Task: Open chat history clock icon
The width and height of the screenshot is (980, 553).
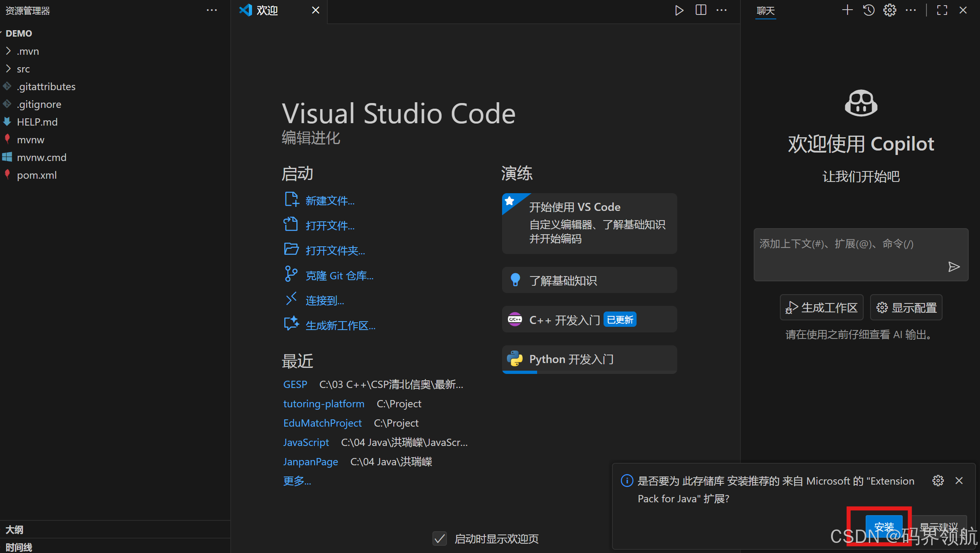Action: 868,10
